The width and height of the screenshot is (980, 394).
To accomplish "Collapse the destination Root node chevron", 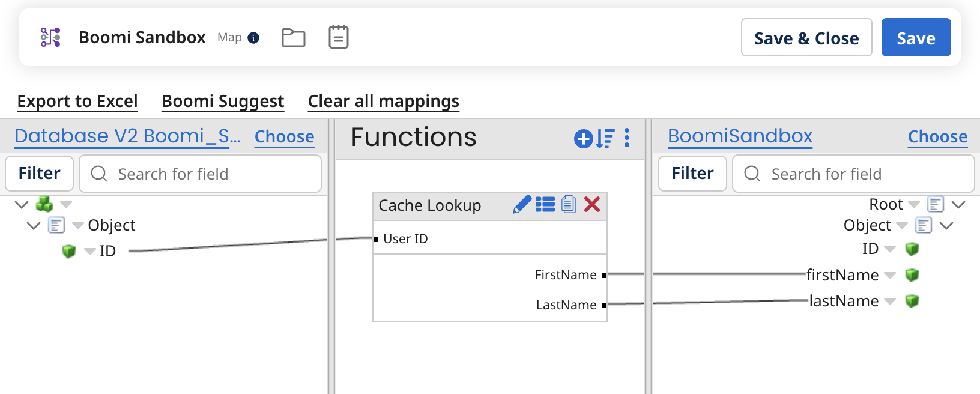I will coord(958,205).
